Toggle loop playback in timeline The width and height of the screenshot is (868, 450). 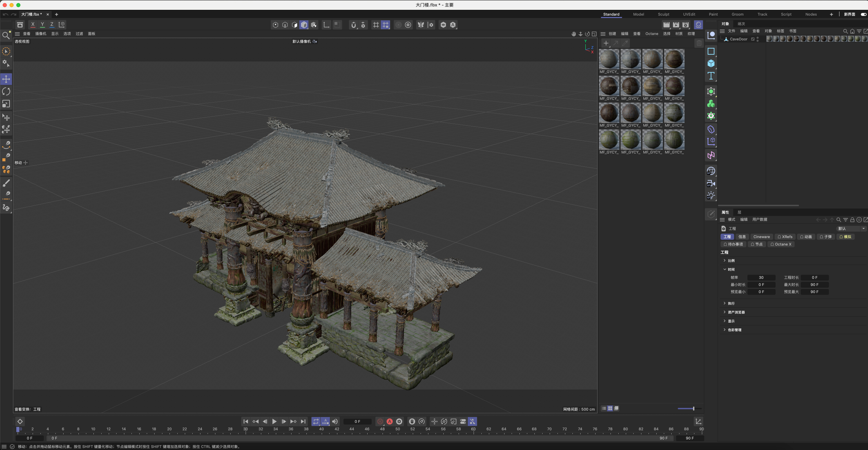click(316, 421)
